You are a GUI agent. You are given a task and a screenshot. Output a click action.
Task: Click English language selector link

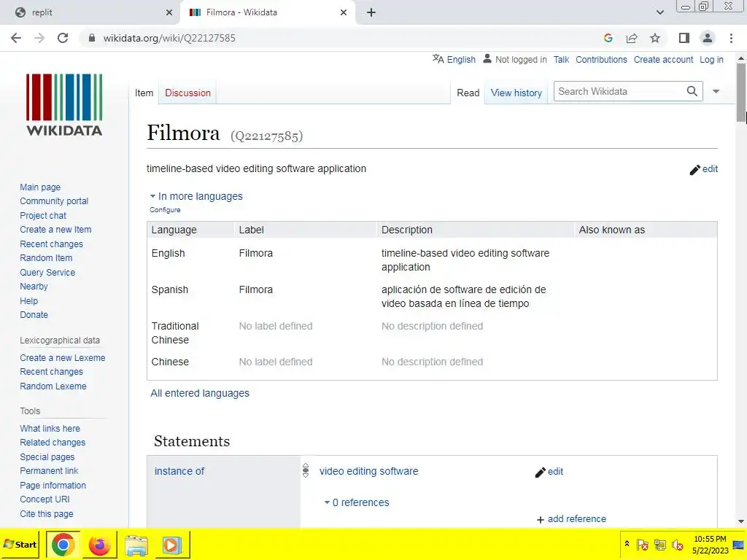pos(461,60)
